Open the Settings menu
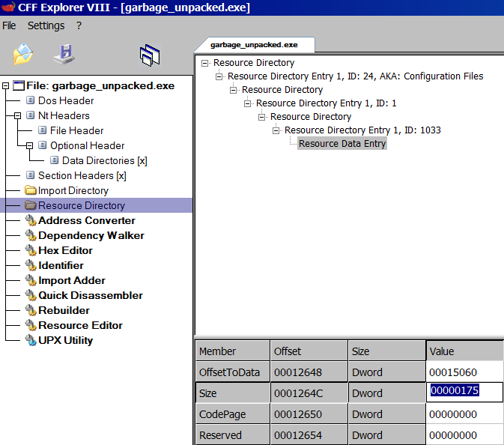 coord(46,25)
